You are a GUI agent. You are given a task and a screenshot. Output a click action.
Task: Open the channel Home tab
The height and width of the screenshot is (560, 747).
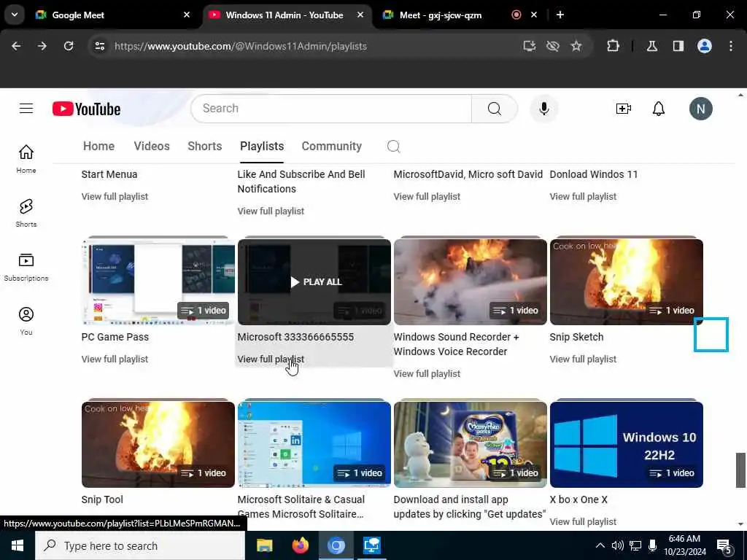pos(98,146)
